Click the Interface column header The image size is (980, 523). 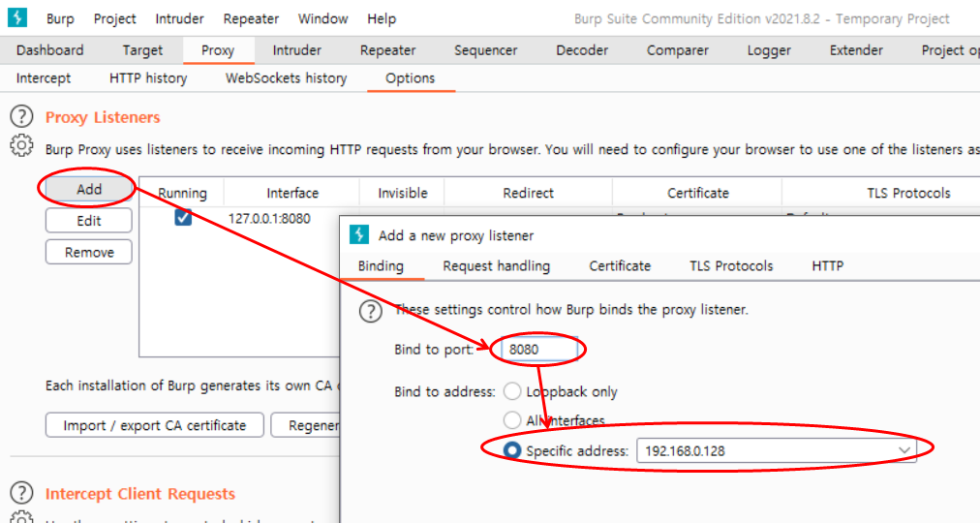[291, 193]
